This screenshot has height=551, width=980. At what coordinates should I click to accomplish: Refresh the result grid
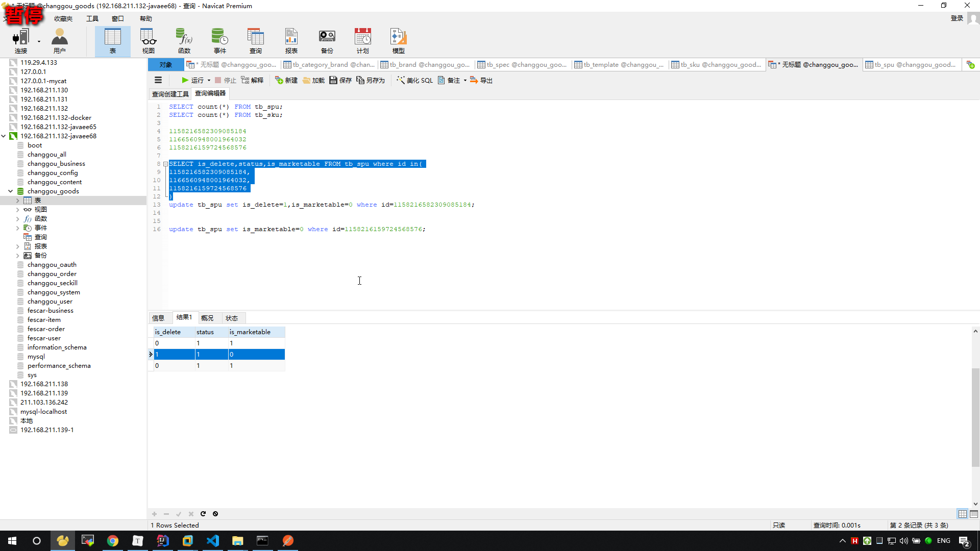(x=203, y=514)
